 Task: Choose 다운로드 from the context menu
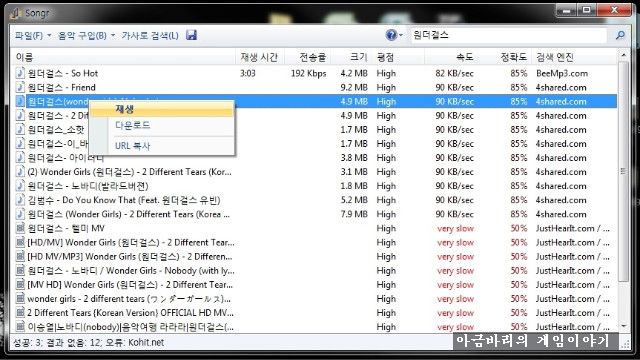(x=162, y=125)
